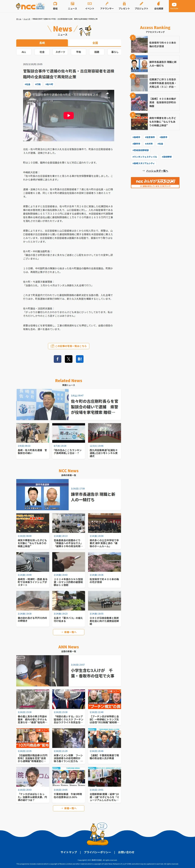This screenshot has height=868, width=195.
Task: Open ranking item 佐世保市で約400本の梅の花
Action: [x=155, y=45]
